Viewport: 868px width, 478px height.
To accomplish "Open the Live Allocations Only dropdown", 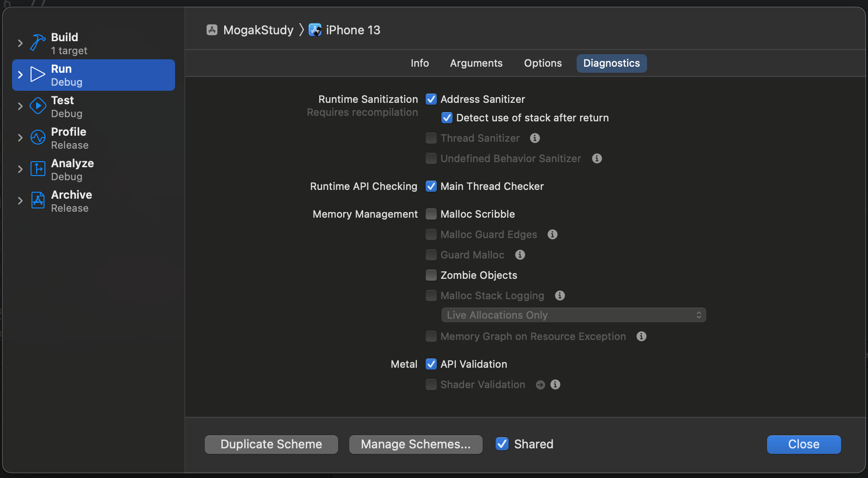I will pyautogui.click(x=573, y=315).
